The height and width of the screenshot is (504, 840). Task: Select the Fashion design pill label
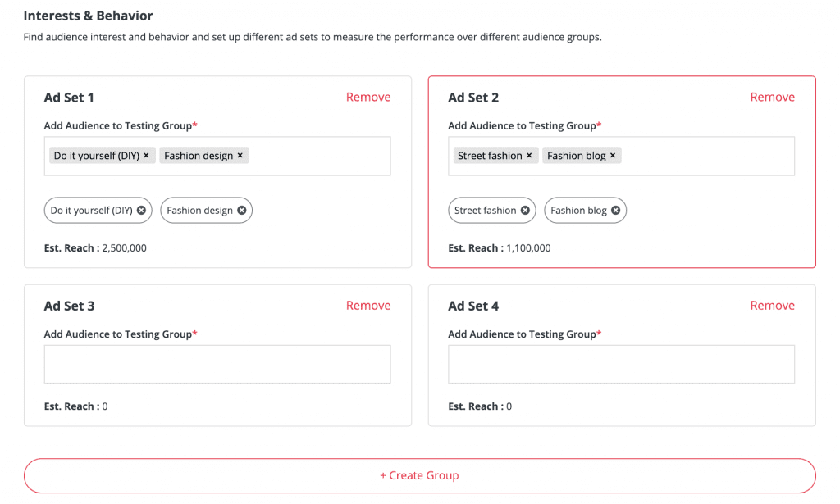pyautogui.click(x=200, y=211)
